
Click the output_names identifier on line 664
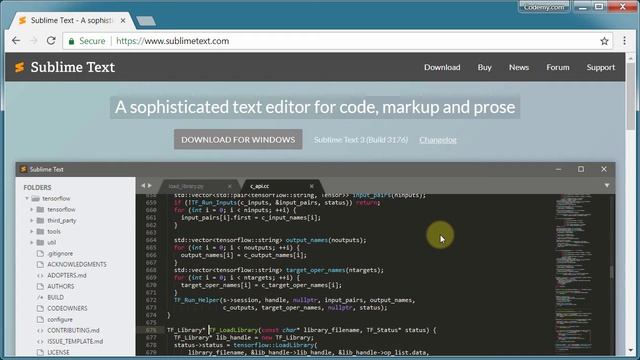pos(307,240)
